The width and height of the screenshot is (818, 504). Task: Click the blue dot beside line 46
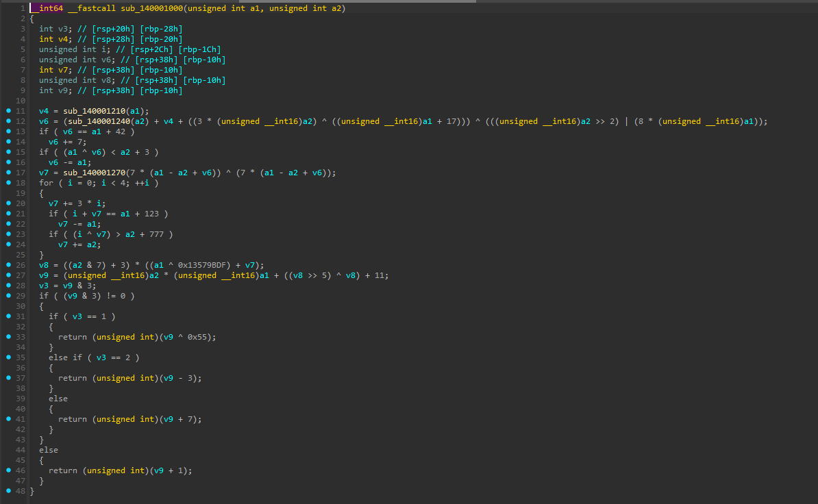pos(8,470)
